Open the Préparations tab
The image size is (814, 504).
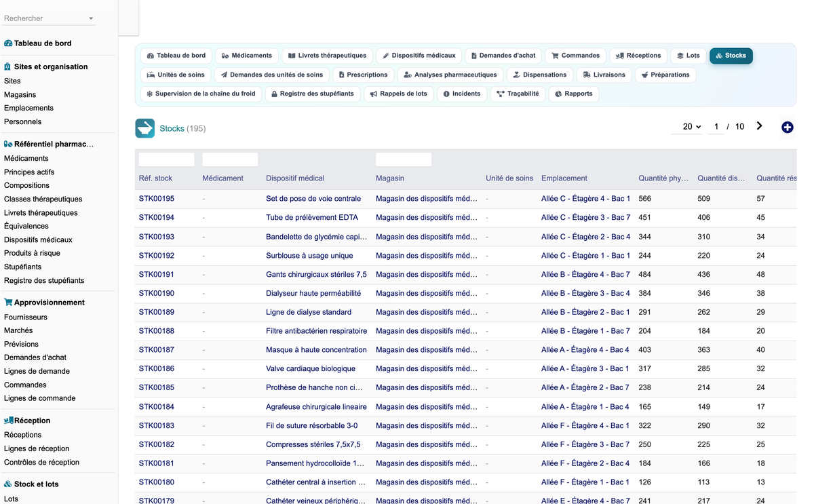[665, 75]
